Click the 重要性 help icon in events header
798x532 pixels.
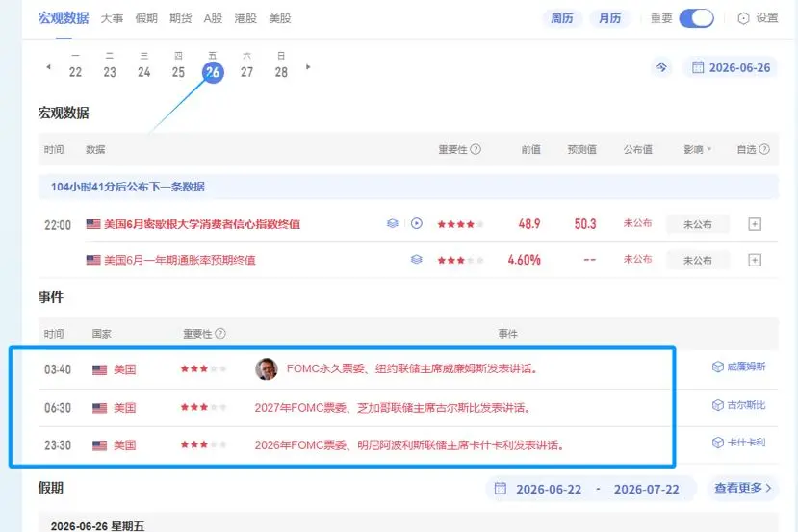[x=219, y=334]
